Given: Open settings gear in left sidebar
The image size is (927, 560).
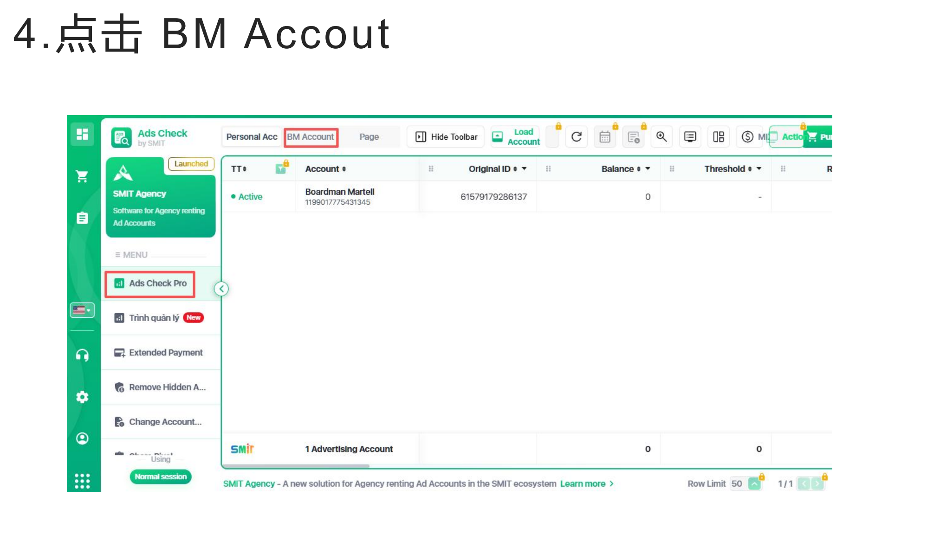Looking at the screenshot, I should (x=82, y=397).
